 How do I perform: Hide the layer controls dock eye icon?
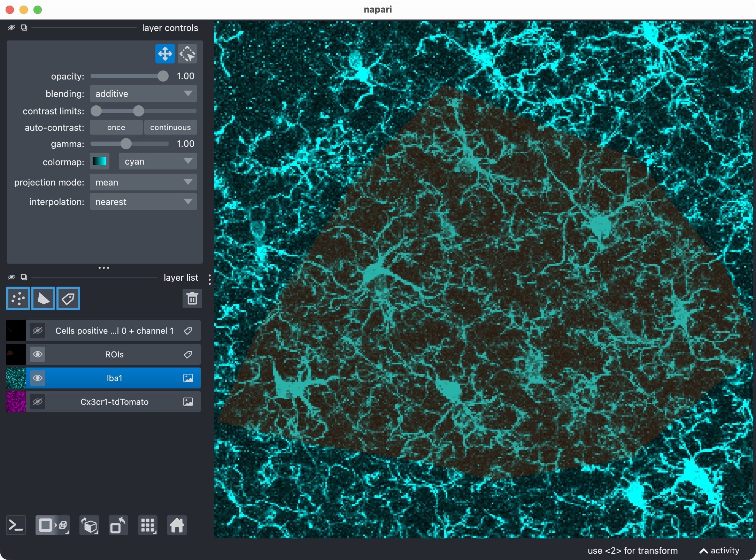(11, 28)
